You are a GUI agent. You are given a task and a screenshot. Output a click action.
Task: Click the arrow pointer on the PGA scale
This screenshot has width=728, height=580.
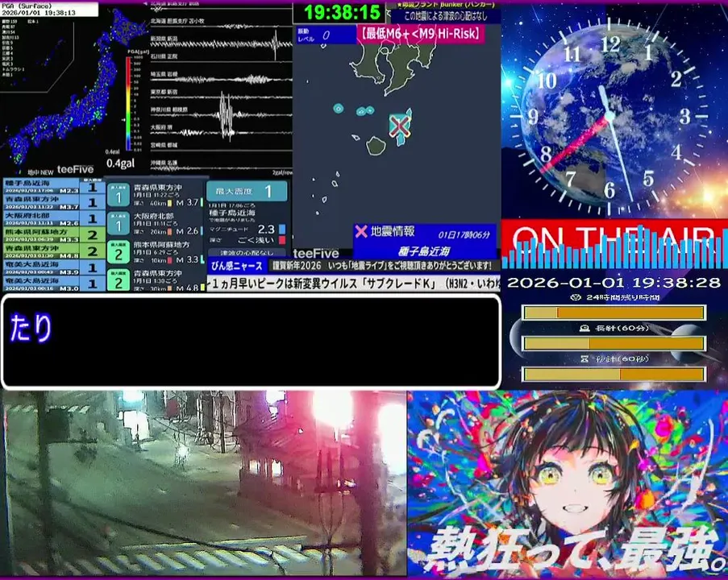point(123,120)
